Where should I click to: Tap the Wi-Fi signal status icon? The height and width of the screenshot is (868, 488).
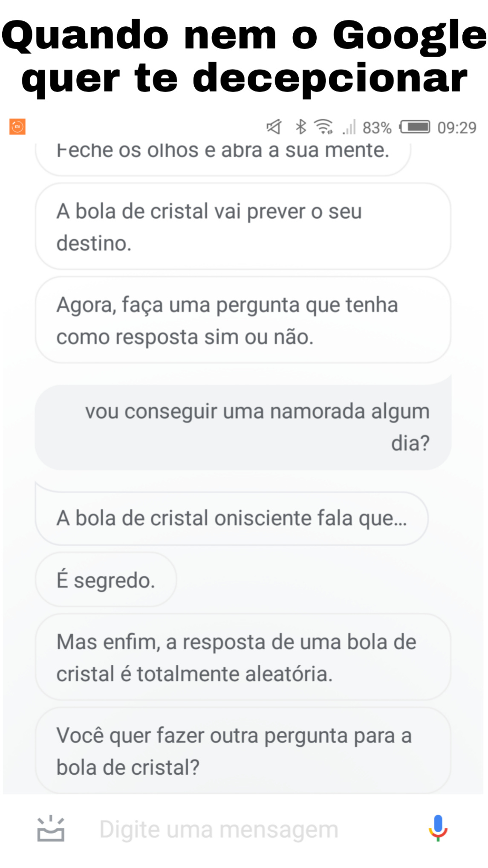(323, 127)
